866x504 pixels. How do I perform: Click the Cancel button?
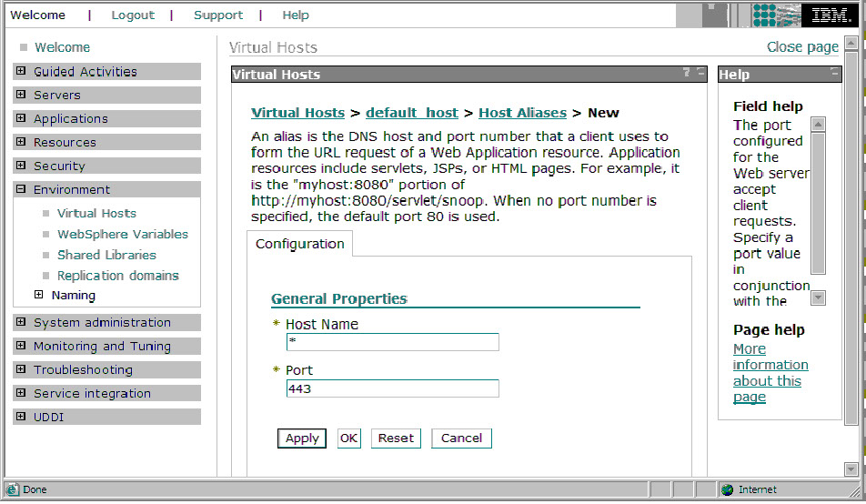[462, 438]
